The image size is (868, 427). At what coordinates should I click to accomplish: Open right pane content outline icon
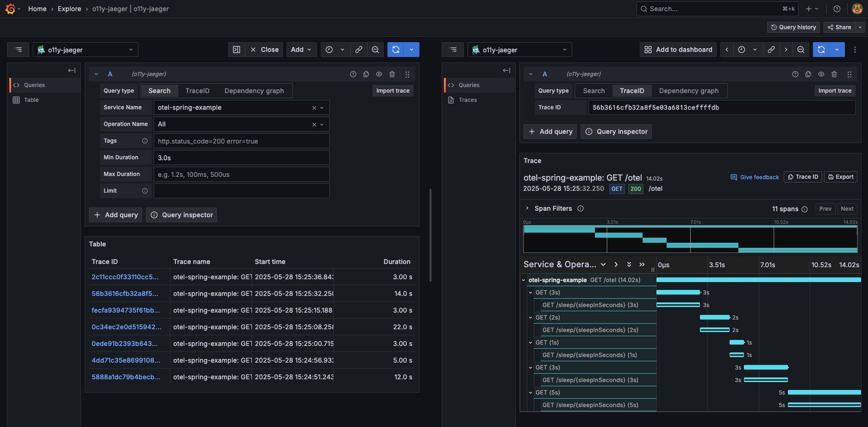(453, 50)
